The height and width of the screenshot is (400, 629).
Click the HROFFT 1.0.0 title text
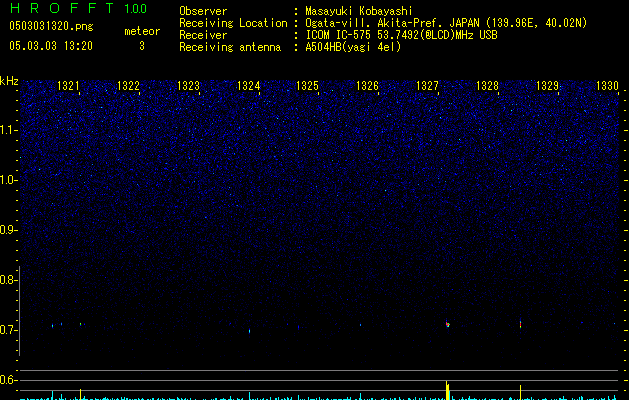(78, 8)
